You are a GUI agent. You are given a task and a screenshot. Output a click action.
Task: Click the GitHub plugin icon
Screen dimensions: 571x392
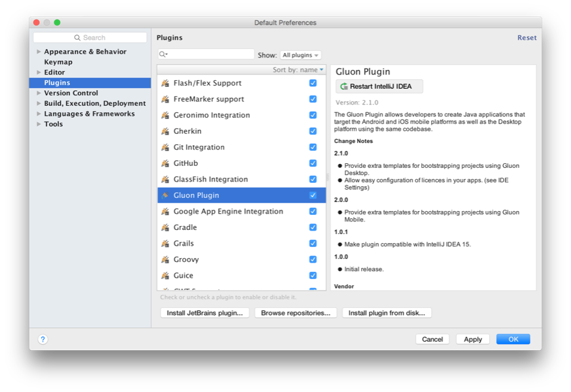point(165,163)
